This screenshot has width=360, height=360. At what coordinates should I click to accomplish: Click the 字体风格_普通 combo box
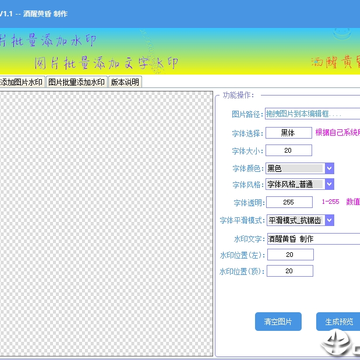pyautogui.click(x=300, y=184)
